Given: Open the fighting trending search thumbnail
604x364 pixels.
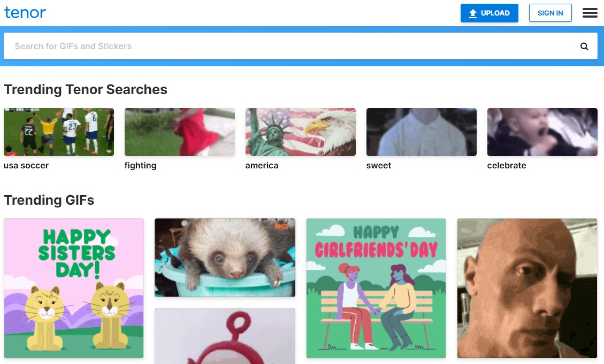Looking at the screenshot, I should point(180,132).
